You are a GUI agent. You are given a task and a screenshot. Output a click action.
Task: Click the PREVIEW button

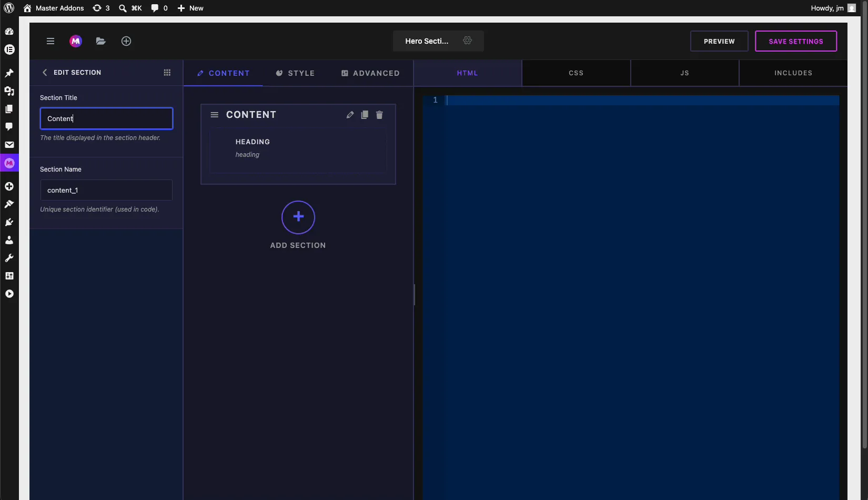[x=719, y=41]
